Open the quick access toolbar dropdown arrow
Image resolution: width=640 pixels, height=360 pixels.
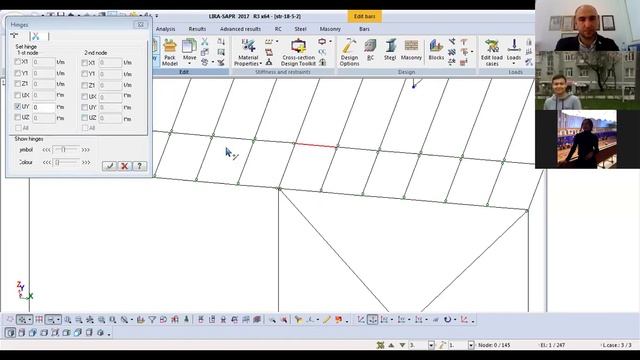pos(157,16)
